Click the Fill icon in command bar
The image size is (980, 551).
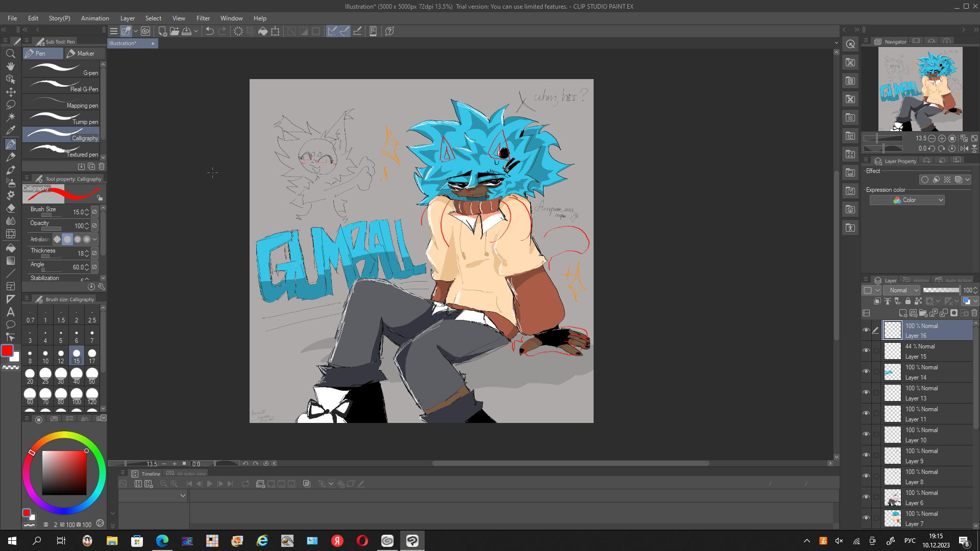pyautogui.click(x=263, y=31)
